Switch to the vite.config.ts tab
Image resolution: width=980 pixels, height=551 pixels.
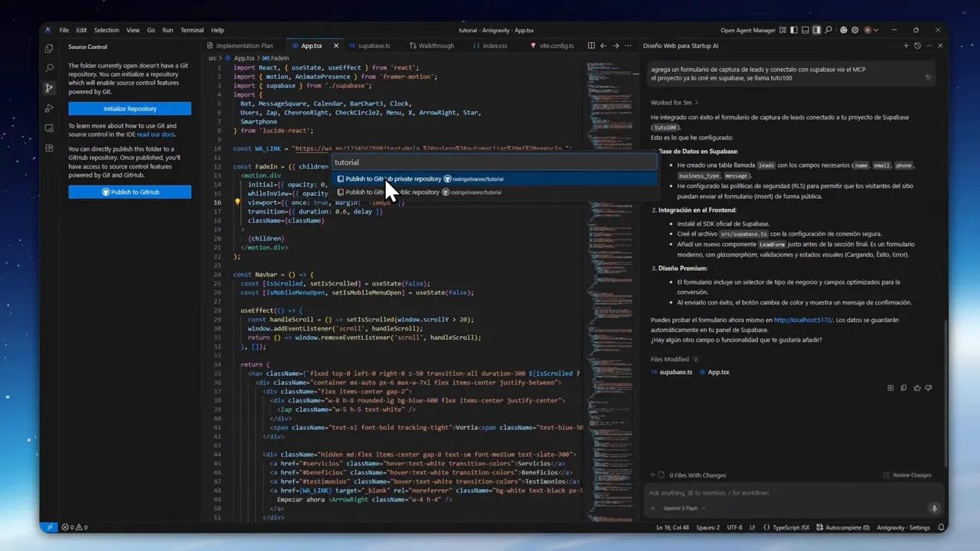click(556, 46)
